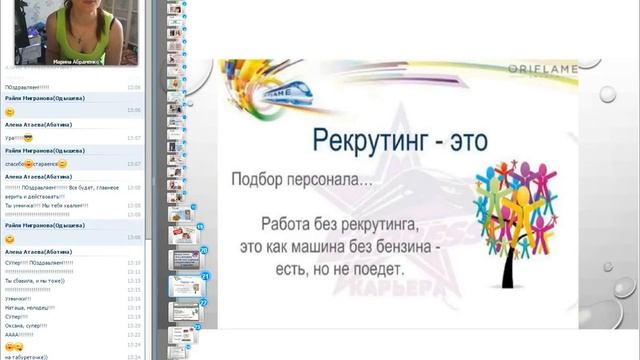This screenshot has height=360, width=640.
Task: Go to slide thumbnail numbered 23
Action: click(x=183, y=336)
